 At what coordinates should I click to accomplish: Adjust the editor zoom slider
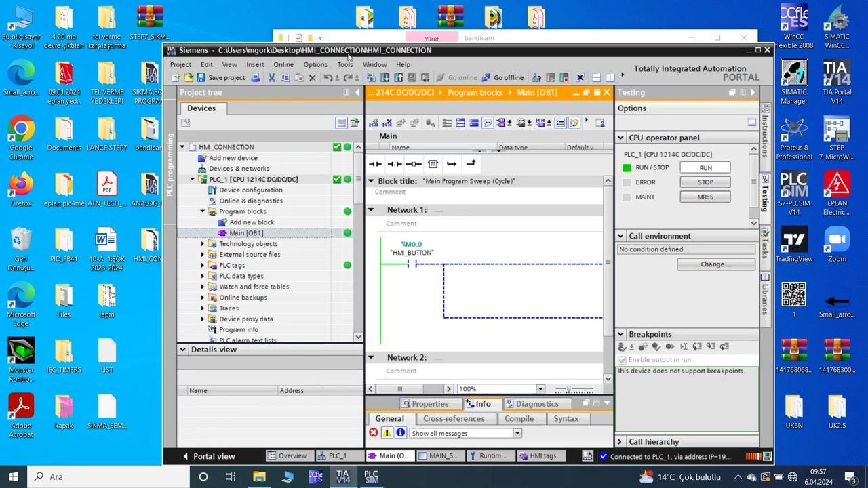pyautogui.click(x=570, y=389)
